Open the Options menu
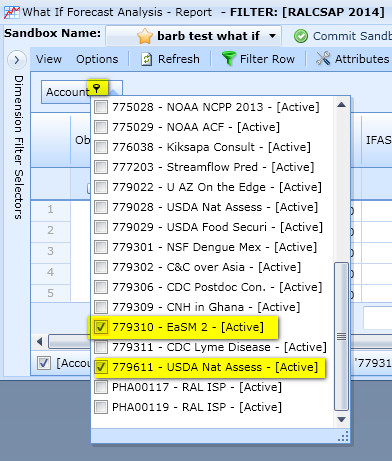Image resolution: width=392 pixels, height=461 pixels. tap(97, 59)
